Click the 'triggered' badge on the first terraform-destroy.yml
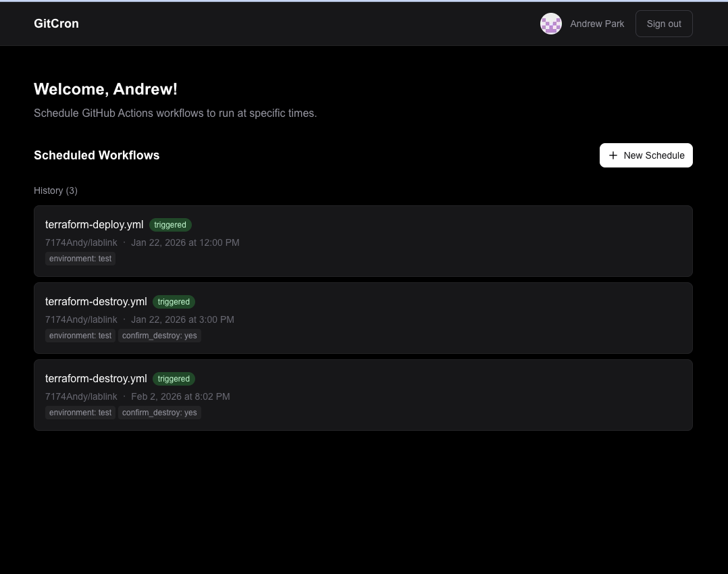The image size is (728, 574). [174, 302]
